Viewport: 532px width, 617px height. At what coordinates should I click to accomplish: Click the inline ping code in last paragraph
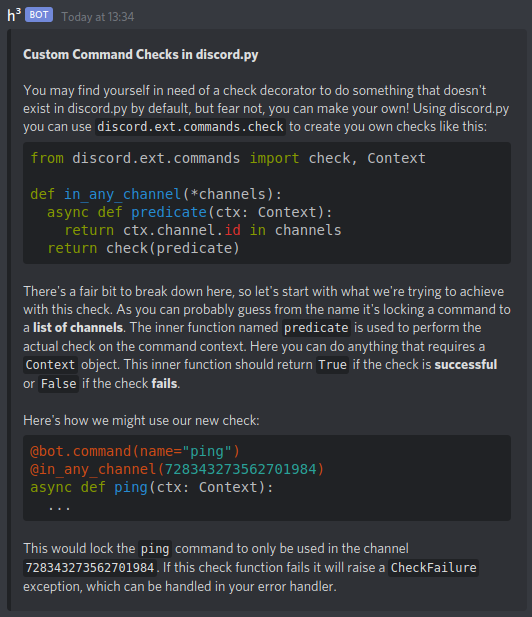coord(155,549)
